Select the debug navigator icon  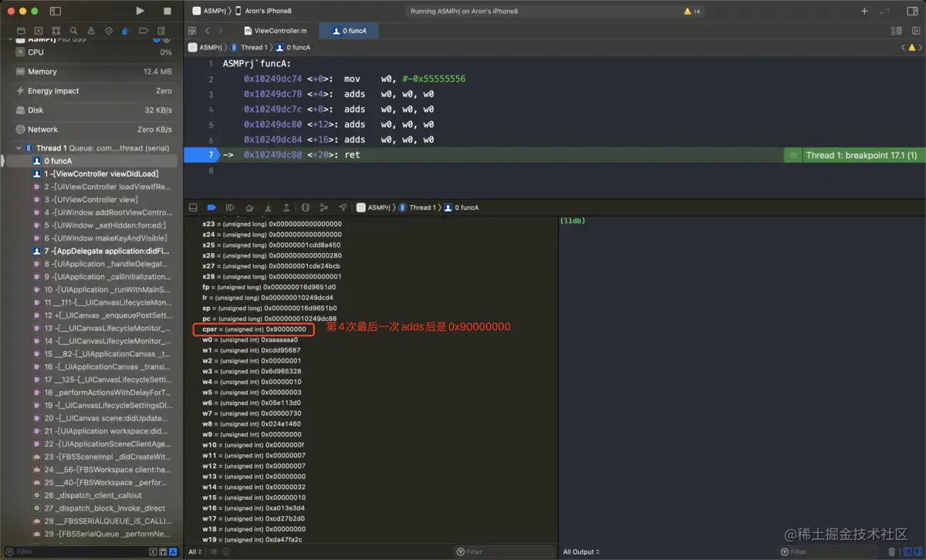click(126, 31)
